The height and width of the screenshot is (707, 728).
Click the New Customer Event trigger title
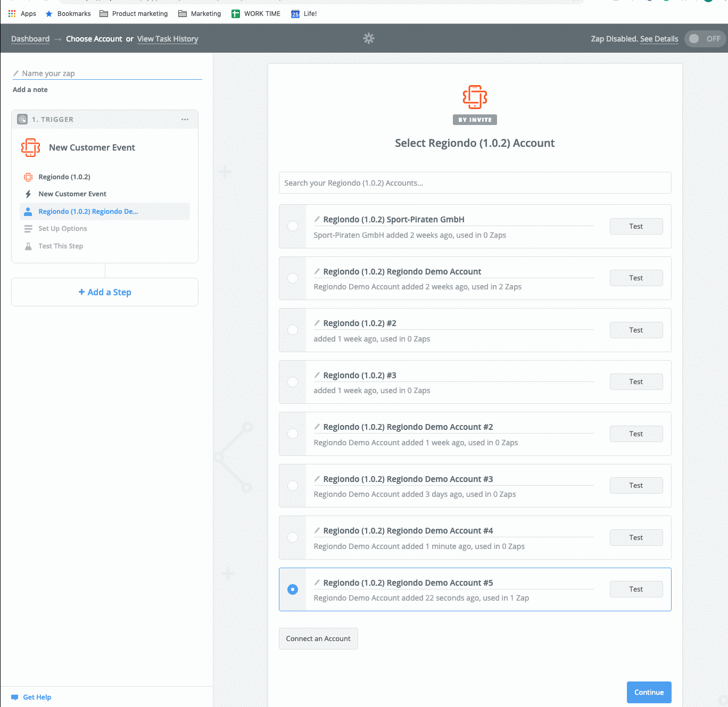[x=92, y=147]
